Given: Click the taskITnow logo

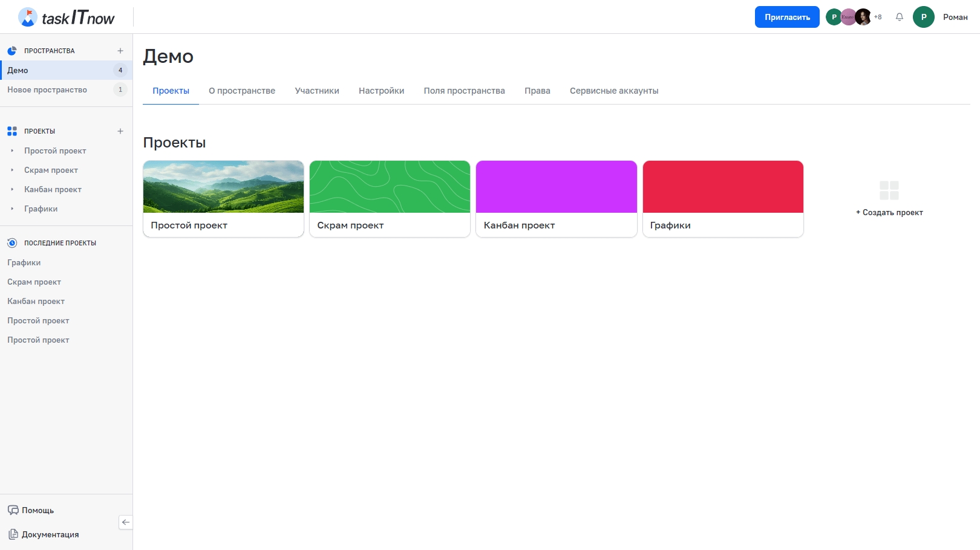Looking at the screenshot, I should click(x=67, y=18).
